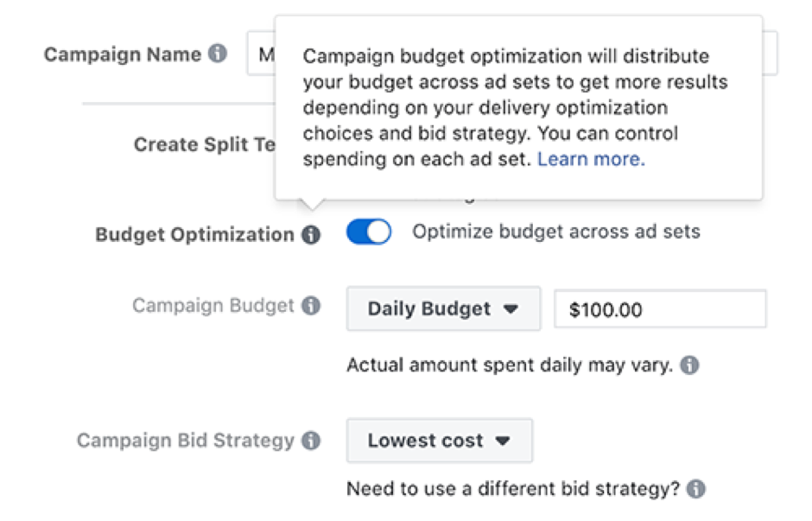Viewport: 812px width, 521px height.
Task: Focus the Campaign Name text field
Action: pos(261,54)
